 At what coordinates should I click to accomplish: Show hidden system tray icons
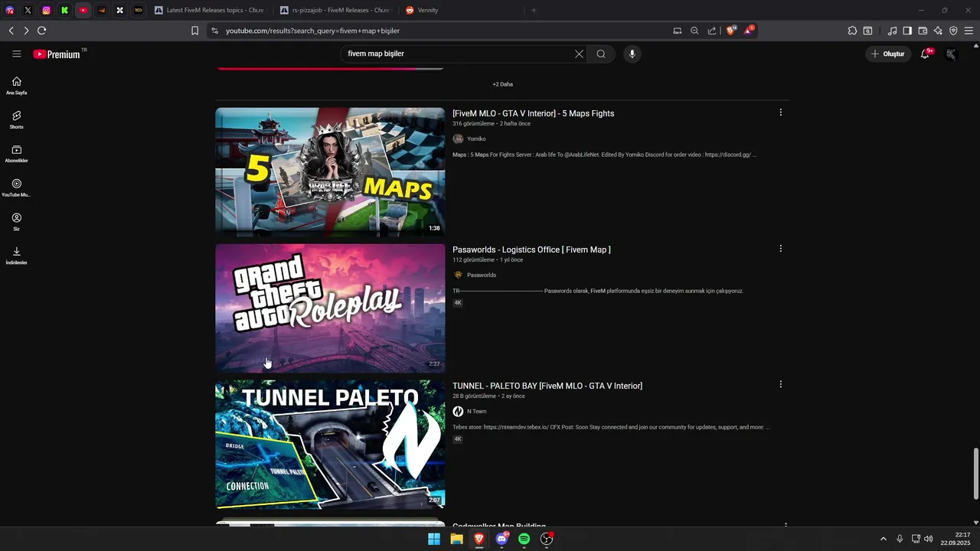(883, 539)
